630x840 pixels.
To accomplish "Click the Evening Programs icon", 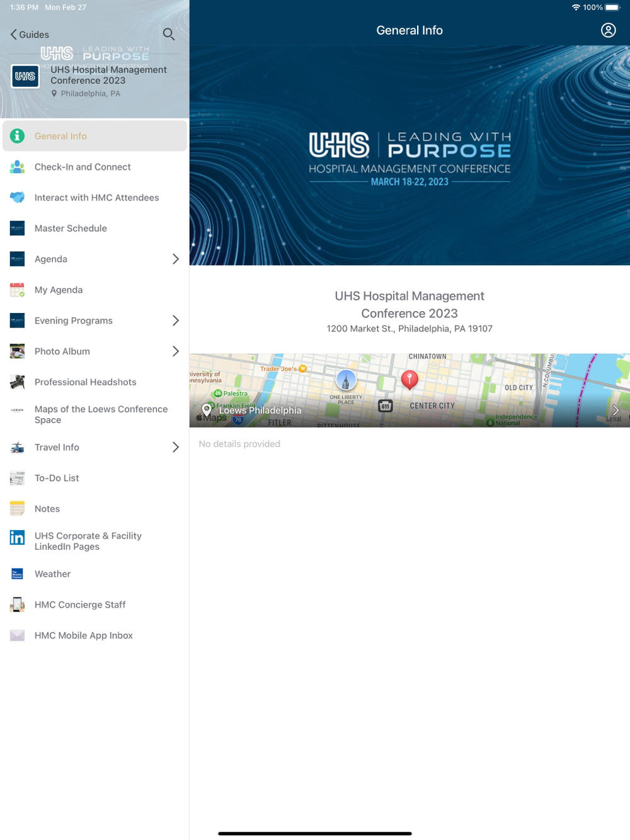I will pos(18,321).
